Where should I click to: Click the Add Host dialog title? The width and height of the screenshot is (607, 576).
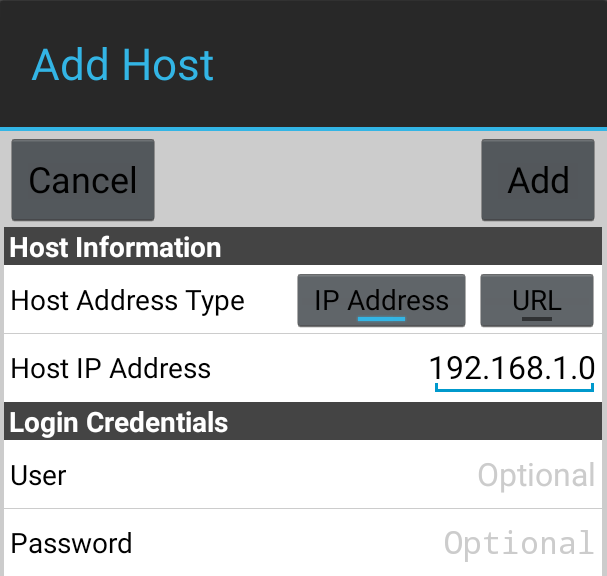click(122, 65)
